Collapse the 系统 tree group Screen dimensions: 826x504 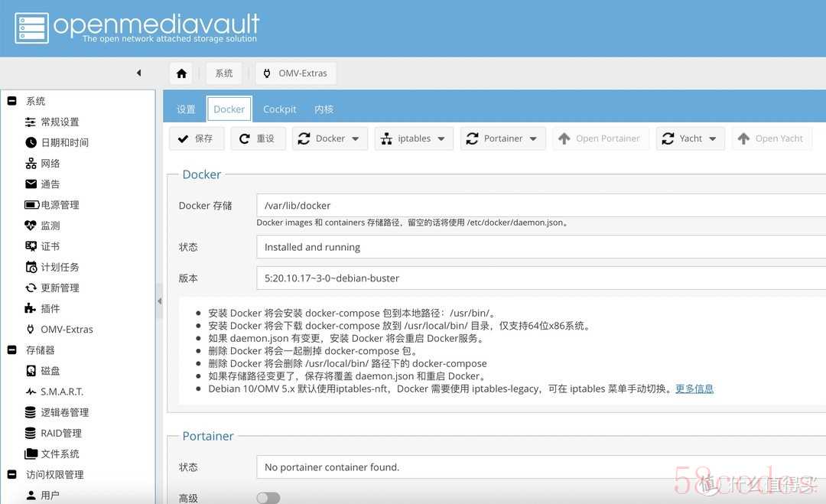pyautogui.click(x=12, y=101)
